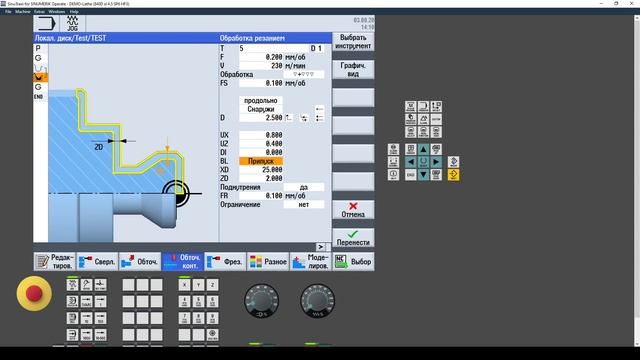The image size is (640, 360).
Task: Click the MENU SELECT key
Action: click(411, 132)
